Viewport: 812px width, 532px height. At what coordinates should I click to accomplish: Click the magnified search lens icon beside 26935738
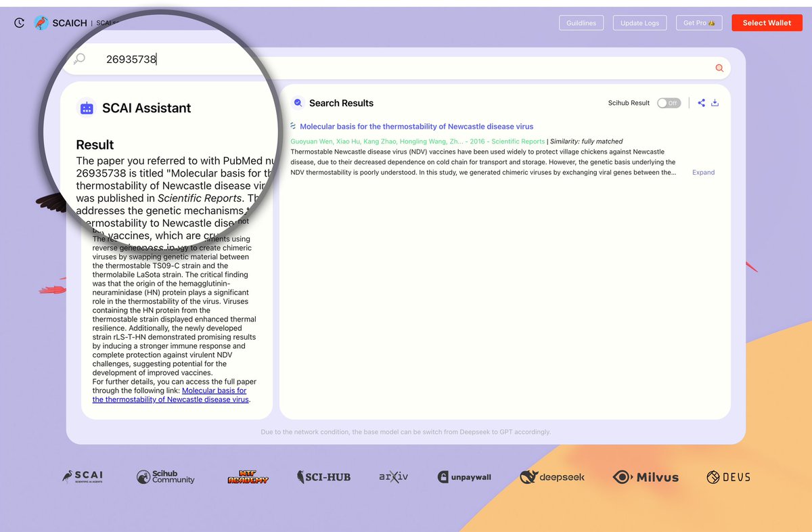tap(80, 60)
